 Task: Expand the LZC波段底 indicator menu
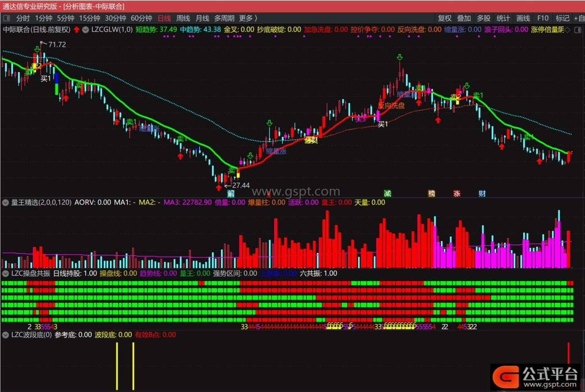(x=6, y=335)
